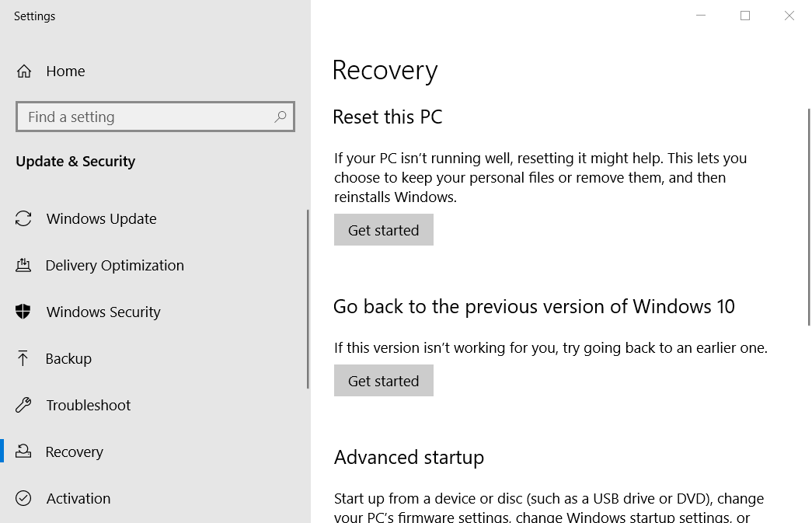The height and width of the screenshot is (523, 812).
Task: Click the search magnifier icon
Action: 281,117
